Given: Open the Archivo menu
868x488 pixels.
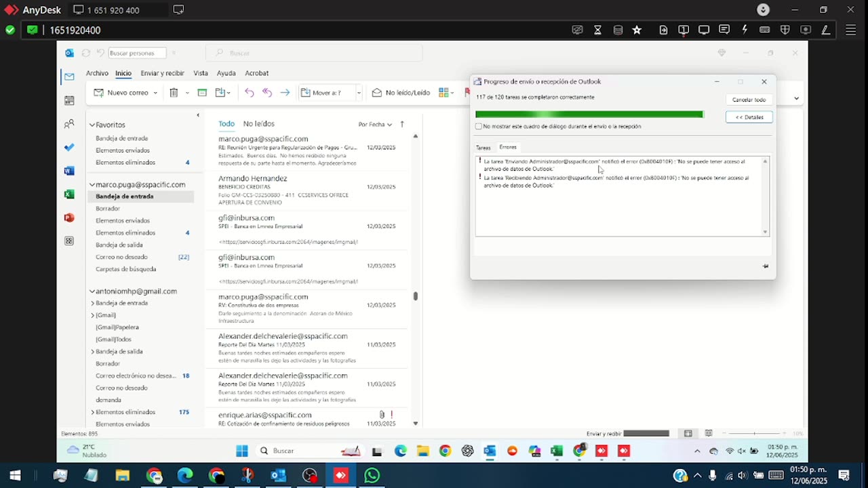Looking at the screenshot, I should 97,73.
